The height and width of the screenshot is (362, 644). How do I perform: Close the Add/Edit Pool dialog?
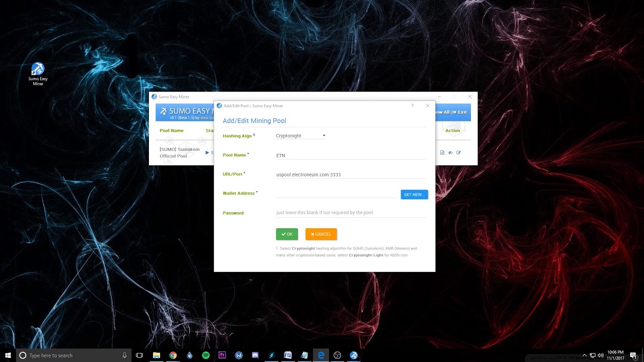point(428,106)
